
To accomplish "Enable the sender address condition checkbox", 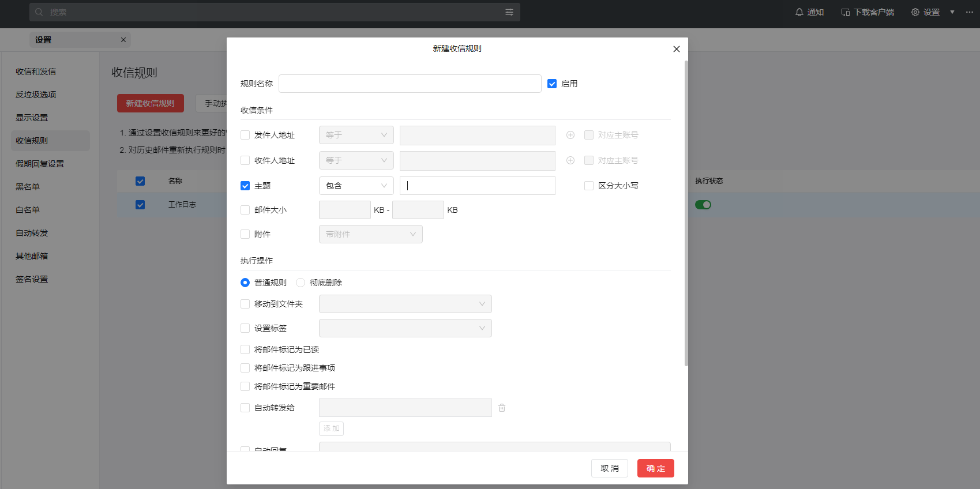I will point(245,135).
